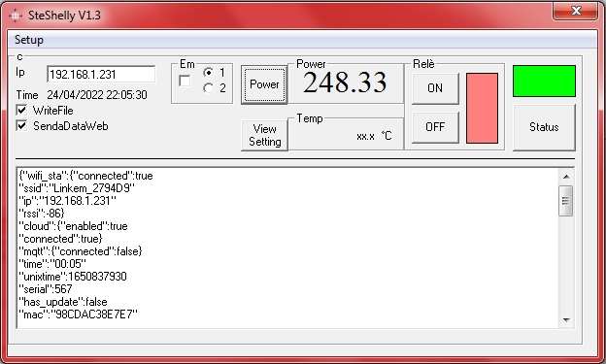Screen dimensions: 606x364
Task: Click the scrollbar down arrow
Action: click(566, 319)
